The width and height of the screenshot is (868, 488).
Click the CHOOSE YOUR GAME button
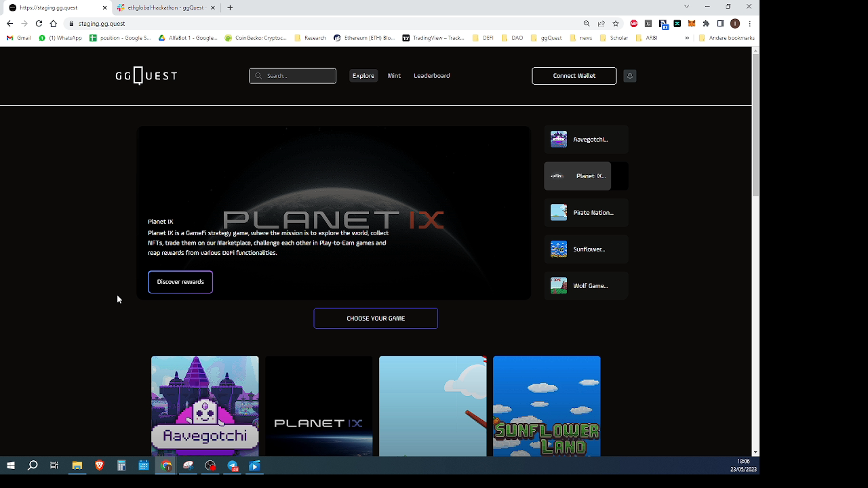point(376,319)
